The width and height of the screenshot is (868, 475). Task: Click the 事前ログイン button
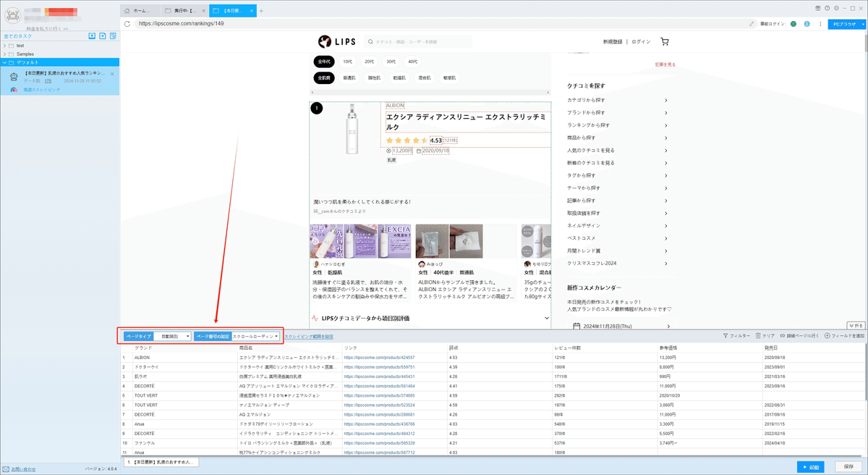[x=773, y=24]
